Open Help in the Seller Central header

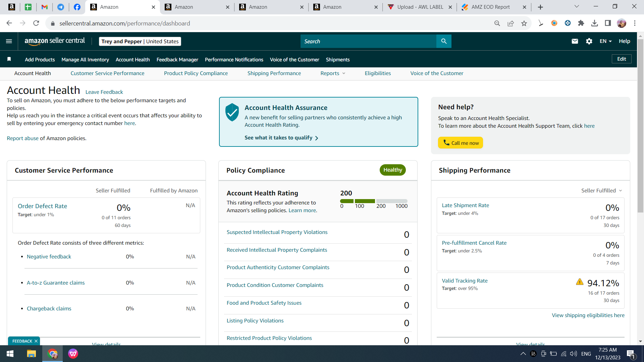(624, 41)
